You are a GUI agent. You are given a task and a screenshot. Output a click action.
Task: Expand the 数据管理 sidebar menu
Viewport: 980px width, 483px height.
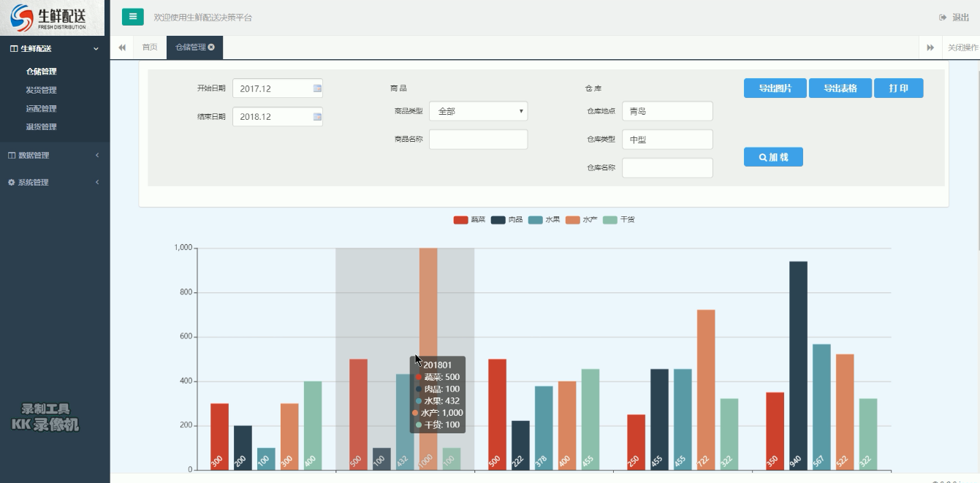pyautogui.click(x=53, y=156)
